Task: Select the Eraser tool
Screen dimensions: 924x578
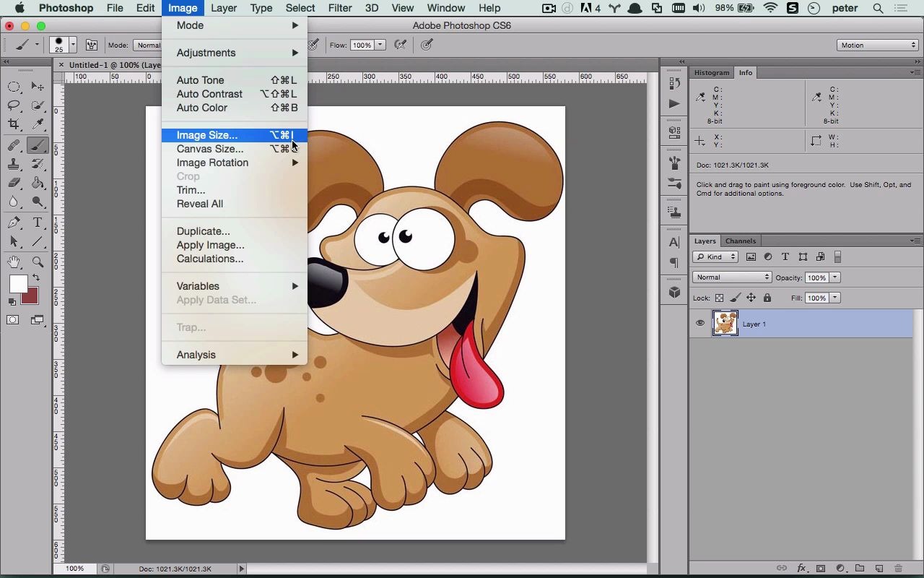Action: [x=14, y=184]
